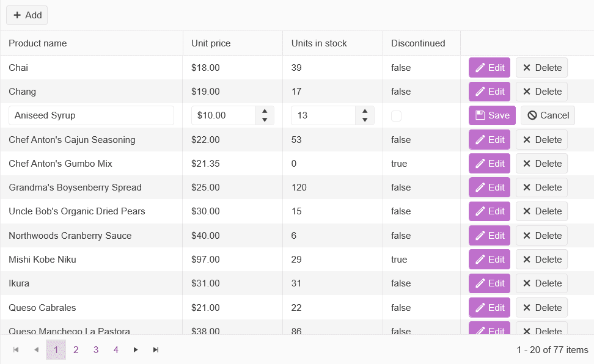Go to previous page arrow
Image resolution: width=594 pixels, height=364 pixels.
point(36,349)
